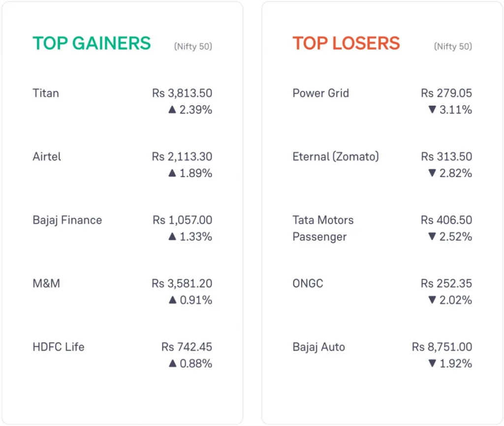
Task: Click the Nifty 50 label under Top Gainers
Action: (193, 47)
